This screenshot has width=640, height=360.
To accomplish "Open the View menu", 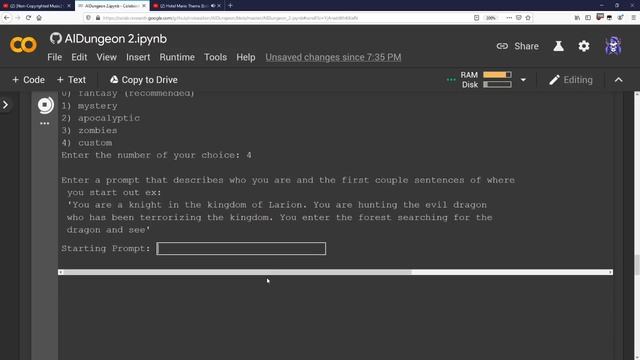I will 107,57.
